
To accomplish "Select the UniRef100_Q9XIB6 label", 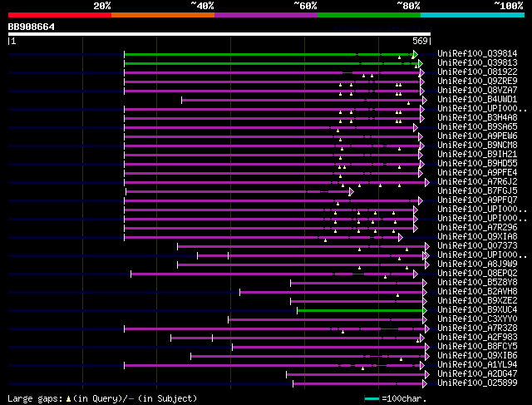I will 477,356.
